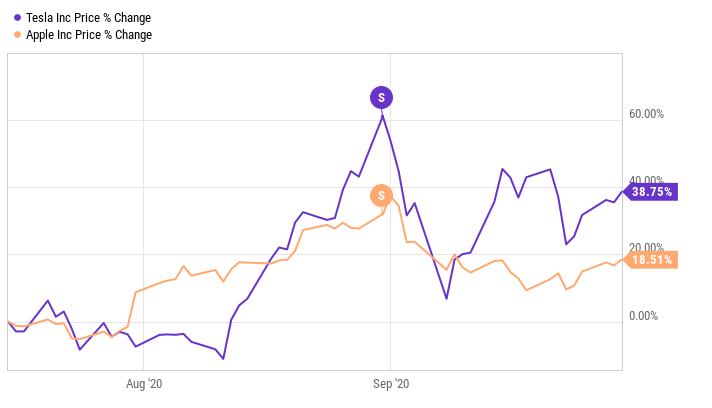Select the Sep '20 date label
The height and width of the screenshot is (408, 712).
click(x=391, y=384)
